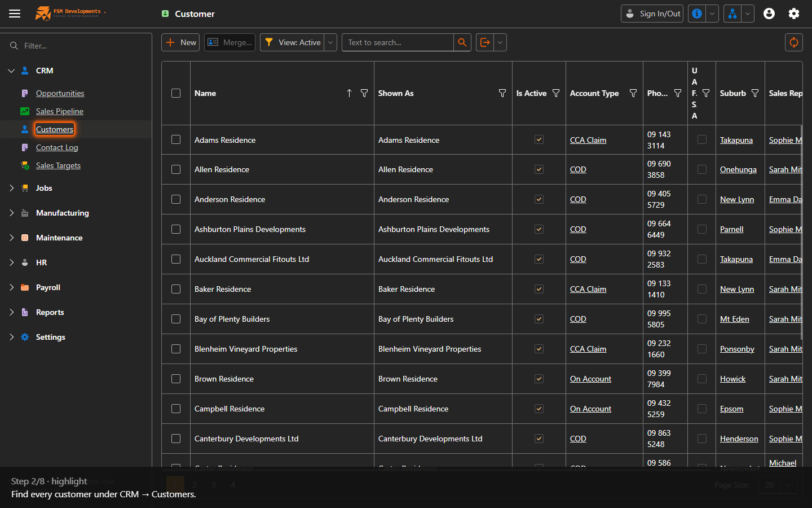Expand the Payroll section

pos(11,287)
